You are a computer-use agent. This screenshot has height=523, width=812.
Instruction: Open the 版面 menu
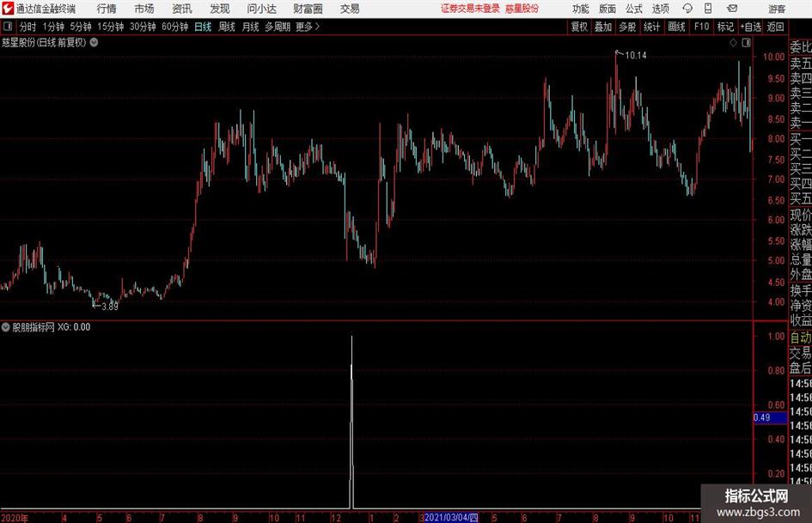pos(607,9)
